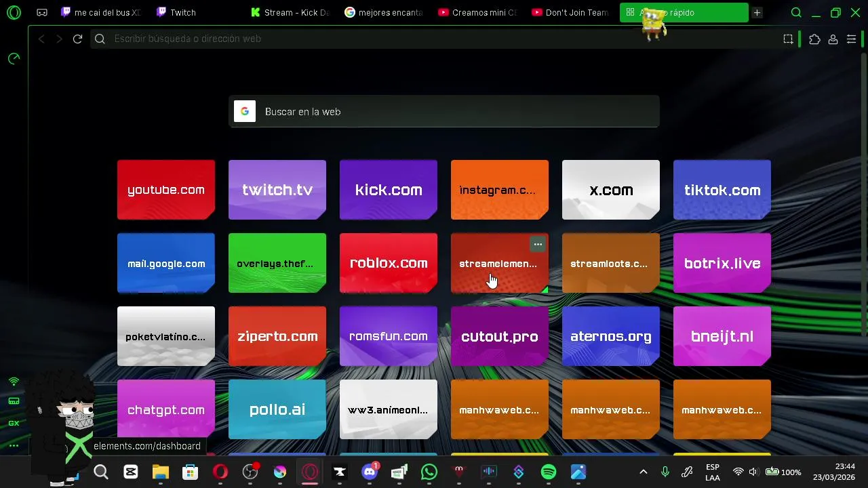Switch to 'Stream - Kick' tab
The image size is (868, 488).
pos(290,12)
